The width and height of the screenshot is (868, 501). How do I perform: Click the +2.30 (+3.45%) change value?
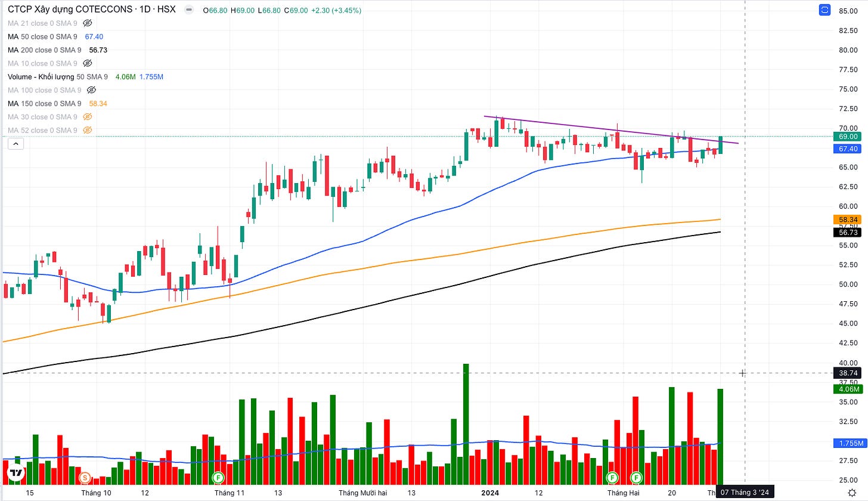click(x=336, y=11)
